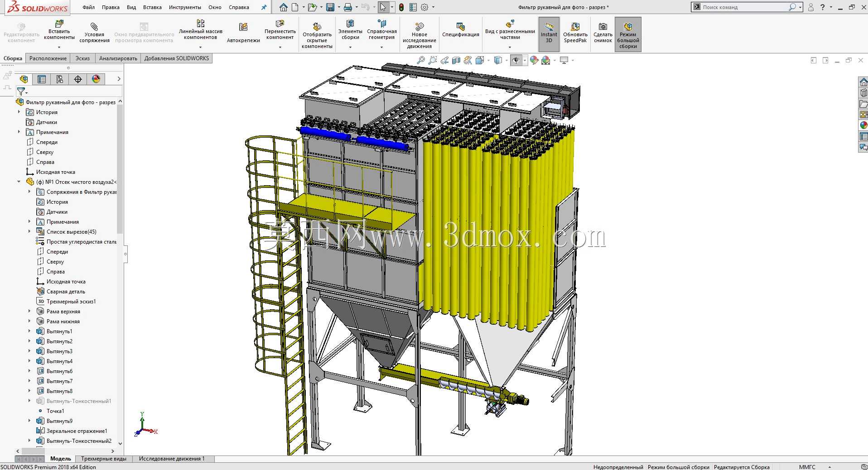
Task: Select the Исходная точка item under the assembly root
Action: coord(56,172)
